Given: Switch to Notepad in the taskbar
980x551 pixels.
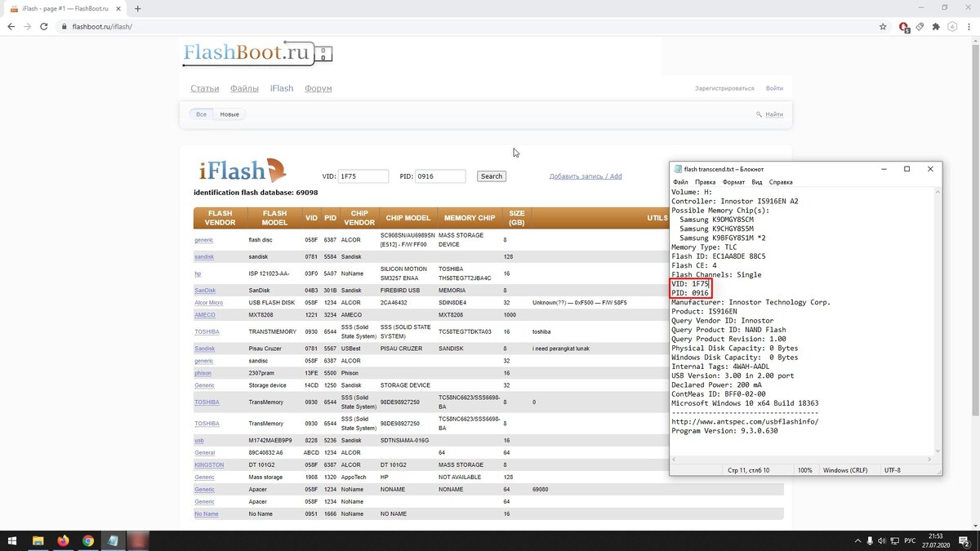Looking at the screenshot, I should (x=112, y=540).
